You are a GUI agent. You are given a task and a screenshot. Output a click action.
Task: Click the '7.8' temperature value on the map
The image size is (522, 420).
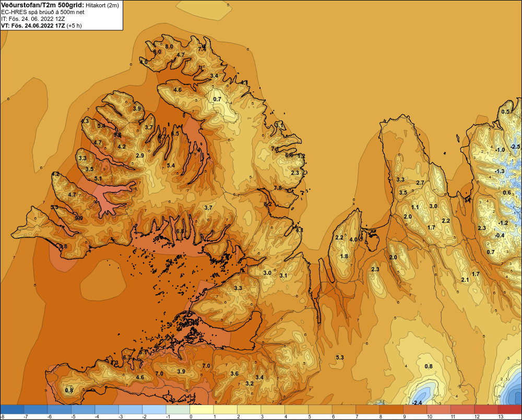[x=278, y=188]
